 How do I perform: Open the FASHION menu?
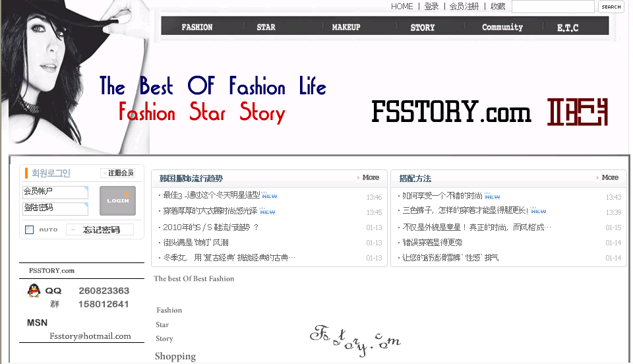pyautogui.click(x=197, y=27)
